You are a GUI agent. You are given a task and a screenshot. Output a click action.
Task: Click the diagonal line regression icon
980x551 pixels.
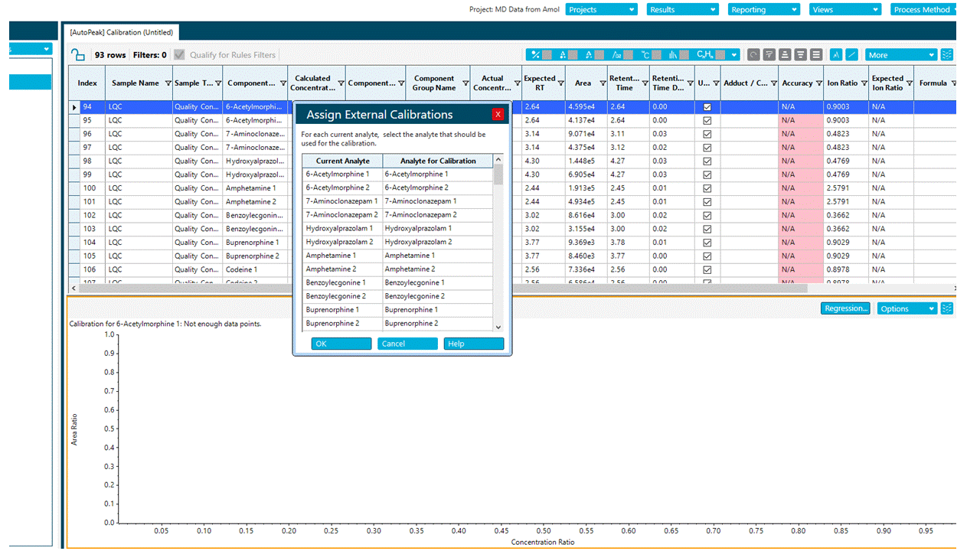(851, 55)
